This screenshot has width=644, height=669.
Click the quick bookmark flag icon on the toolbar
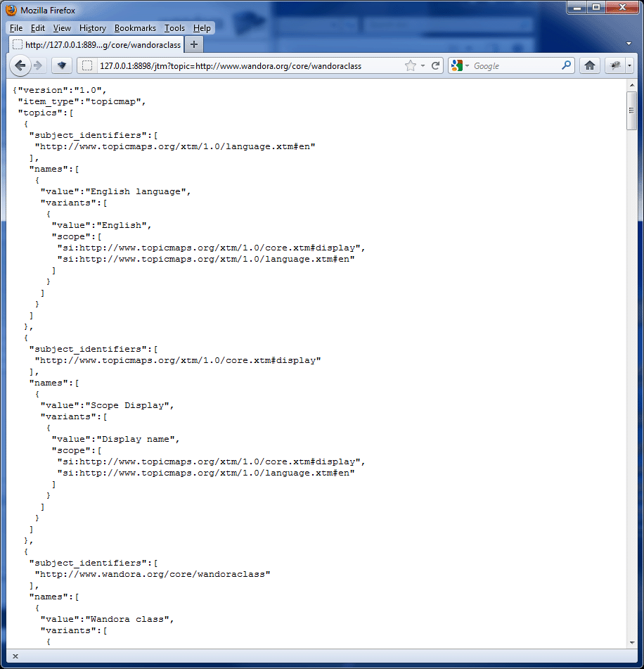click(61, 65)
